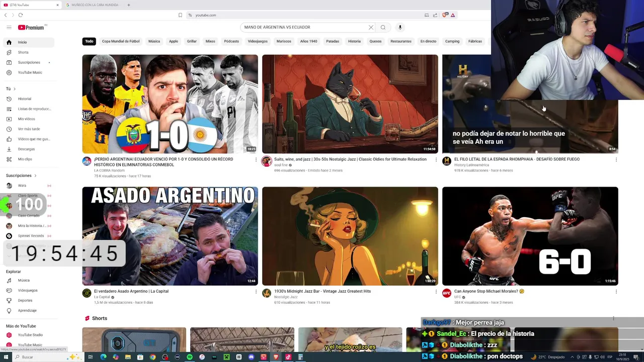Open Historial in the sidebar
Screen dimensions: 644x362
(x=29, y=99)
